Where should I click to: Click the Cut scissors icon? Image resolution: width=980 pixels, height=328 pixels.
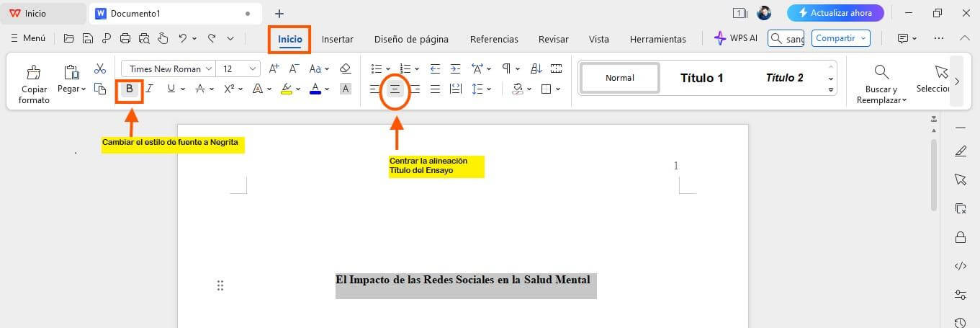pos(100,68)
